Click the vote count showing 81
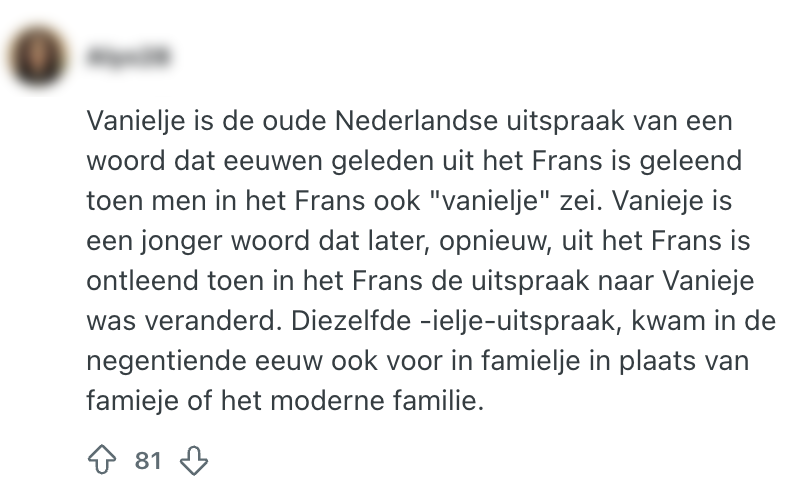The height and width of the screenshot is (496, 796). [x=147, y=461]
